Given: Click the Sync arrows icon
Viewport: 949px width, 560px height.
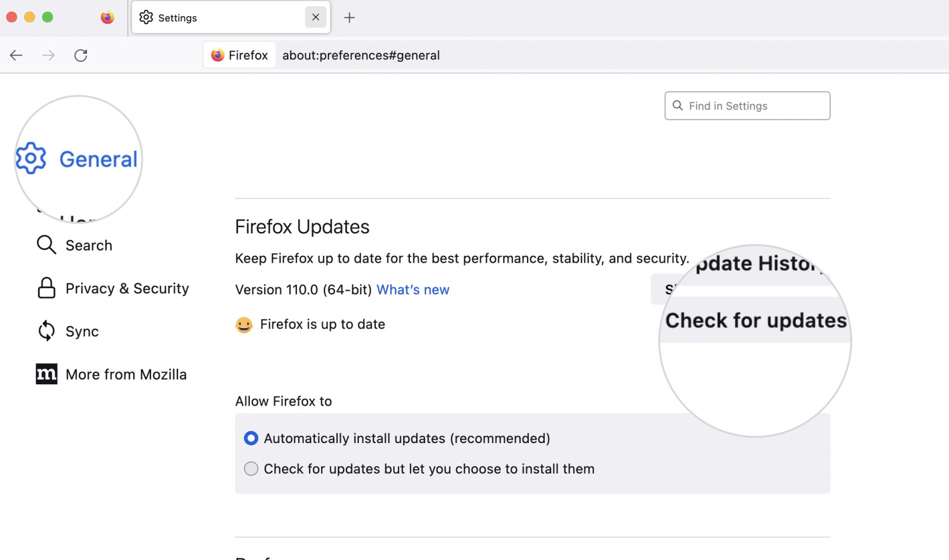Looking at the screenshot, I should [46, 331].
